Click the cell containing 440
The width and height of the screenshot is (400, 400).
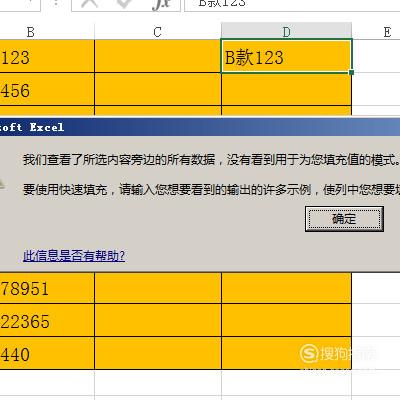coord(47,353)
